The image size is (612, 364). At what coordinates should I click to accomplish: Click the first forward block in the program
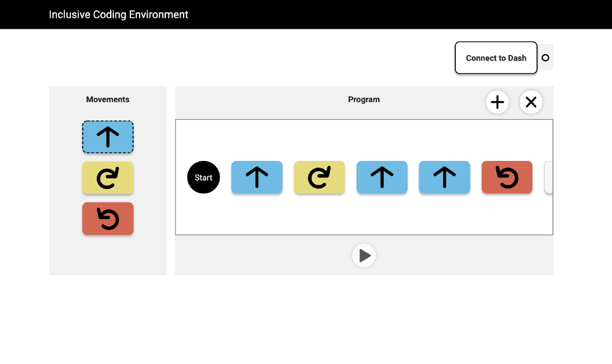tap(256, 177)
